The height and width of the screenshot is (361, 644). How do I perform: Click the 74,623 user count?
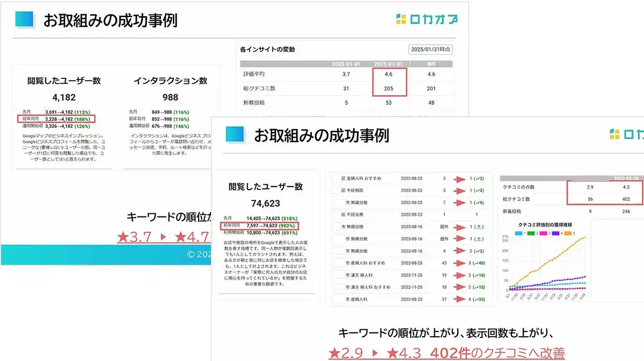pyautogui.click(x=265, y=204)
